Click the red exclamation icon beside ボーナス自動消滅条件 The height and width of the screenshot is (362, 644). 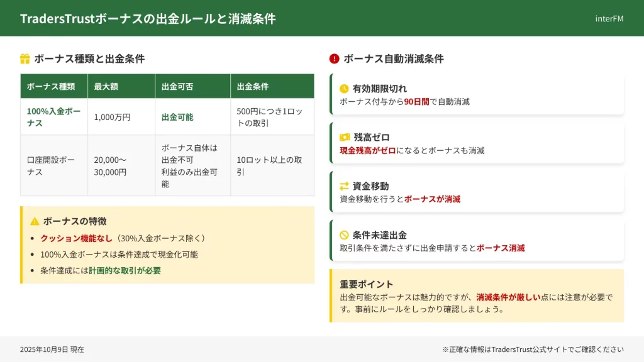[334, 59]
